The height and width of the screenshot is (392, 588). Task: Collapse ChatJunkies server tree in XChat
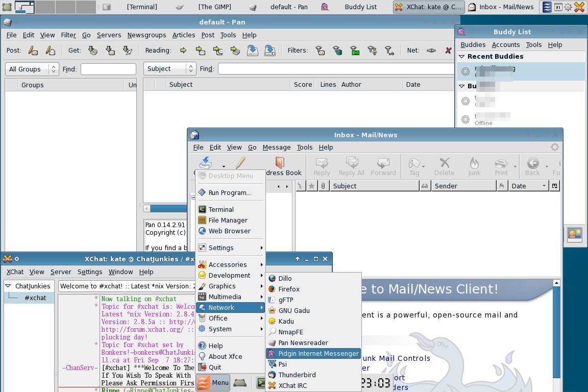pos(8,286)
